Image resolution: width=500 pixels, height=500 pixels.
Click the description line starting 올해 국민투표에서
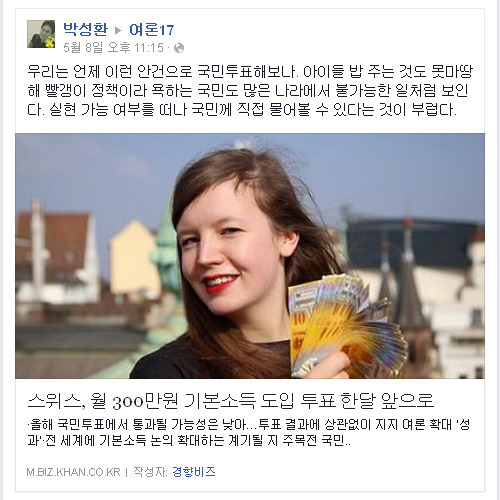(x=249, y=425)
